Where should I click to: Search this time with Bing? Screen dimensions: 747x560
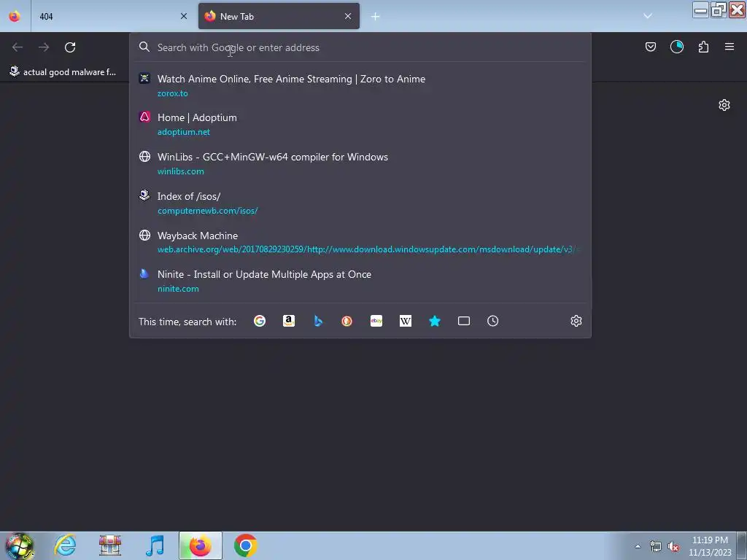pos(318,321)
